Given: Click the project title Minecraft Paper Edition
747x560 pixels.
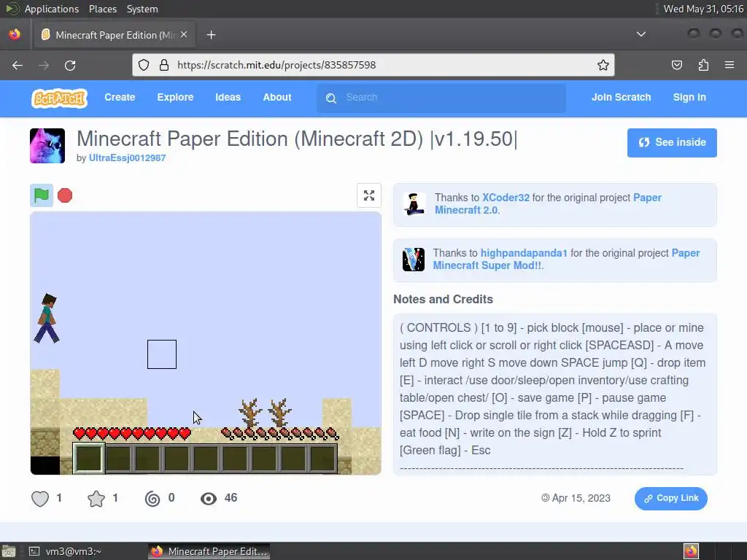Looking at the screenshot, I should [297, 139].
